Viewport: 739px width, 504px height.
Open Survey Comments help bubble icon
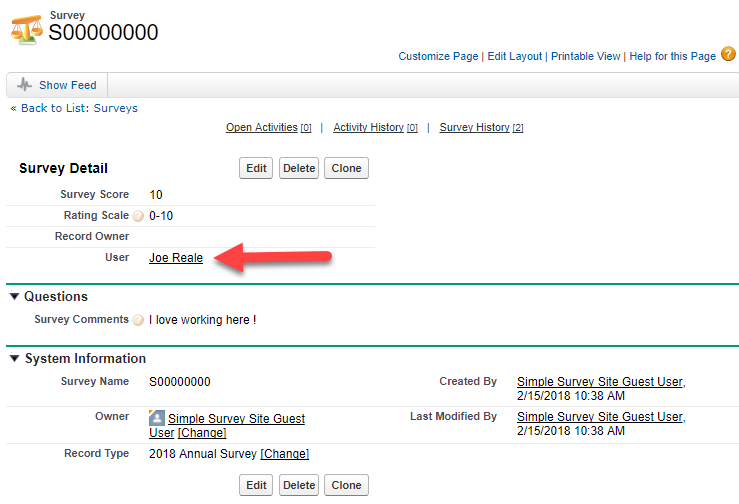138,320
